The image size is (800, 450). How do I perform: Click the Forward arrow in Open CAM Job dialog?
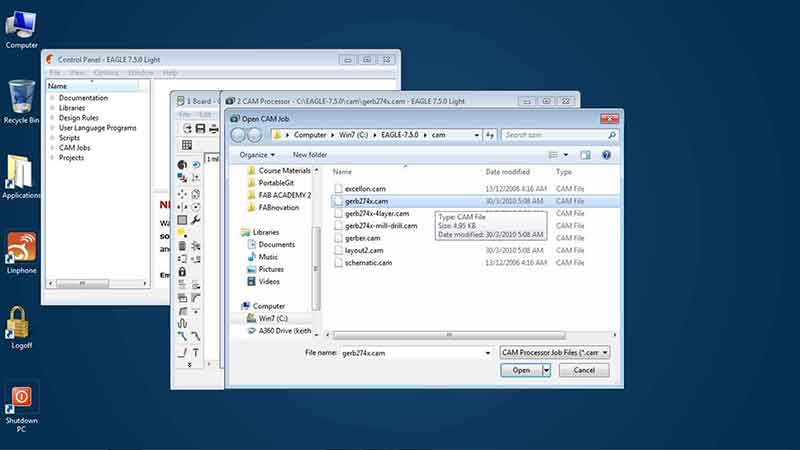point(254,135)
